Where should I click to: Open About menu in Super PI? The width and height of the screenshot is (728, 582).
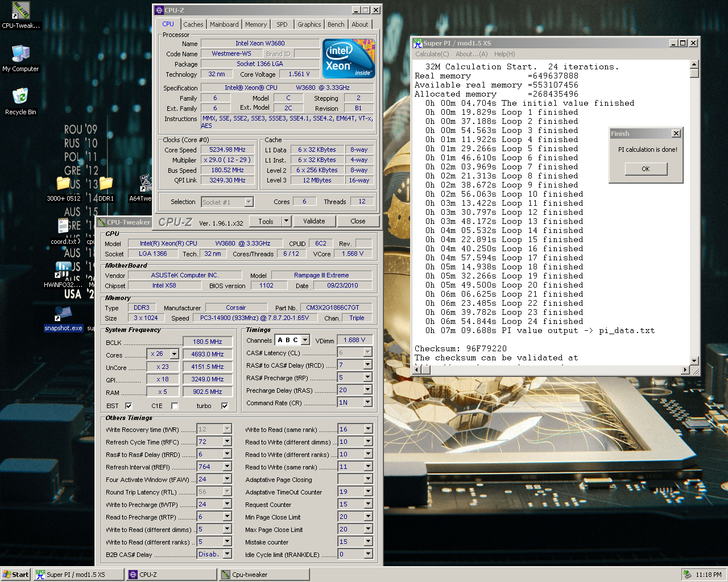click(x=471, y=54)
